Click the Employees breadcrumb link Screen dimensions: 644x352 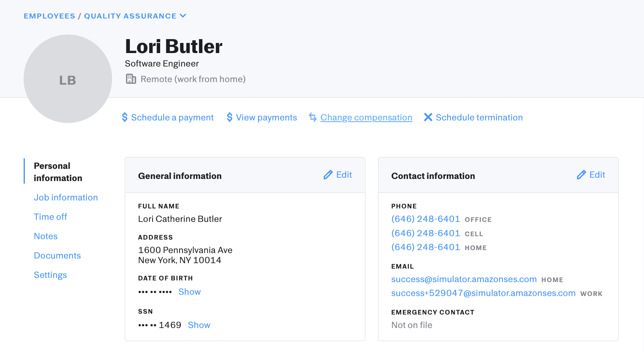(49, 16)
